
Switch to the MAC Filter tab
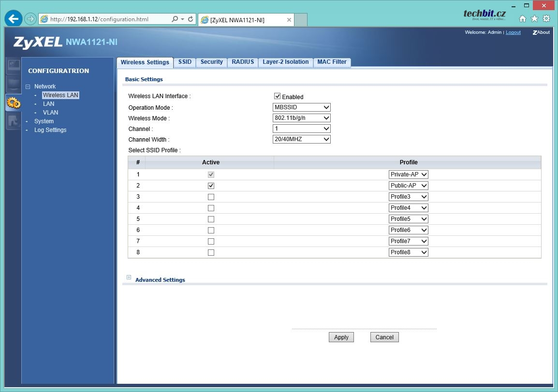[332, 62]
